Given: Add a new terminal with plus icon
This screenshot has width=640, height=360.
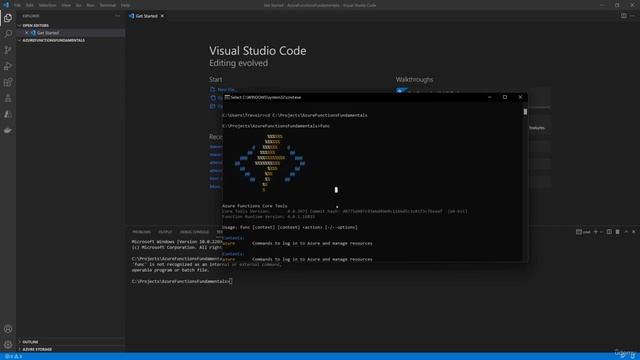Looking at the screenshot, I should (x=596, y=232).
